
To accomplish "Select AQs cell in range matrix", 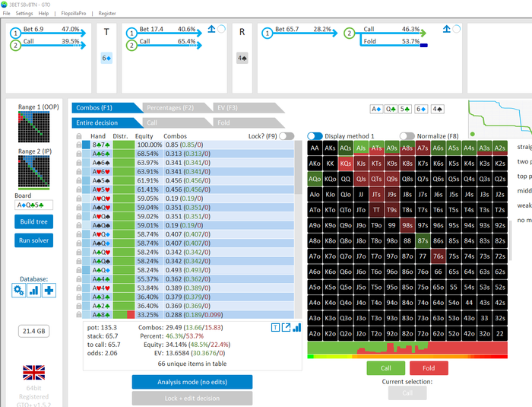I will pos(345,148).
